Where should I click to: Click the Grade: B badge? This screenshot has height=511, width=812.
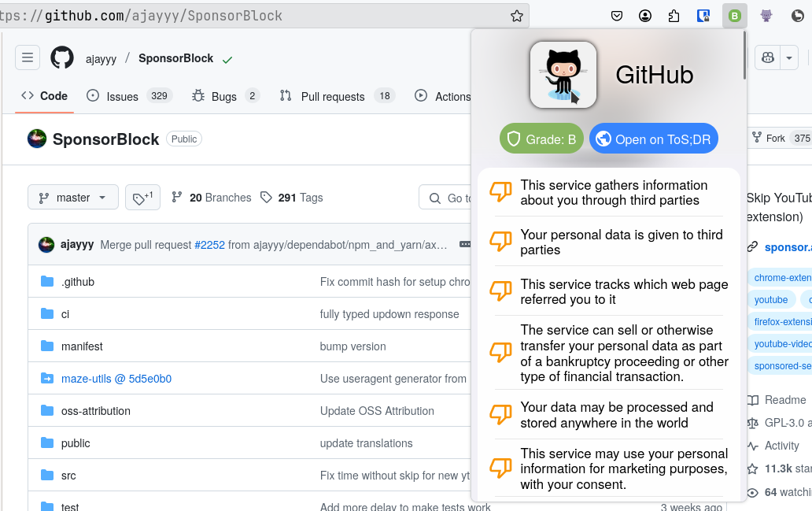541,139
